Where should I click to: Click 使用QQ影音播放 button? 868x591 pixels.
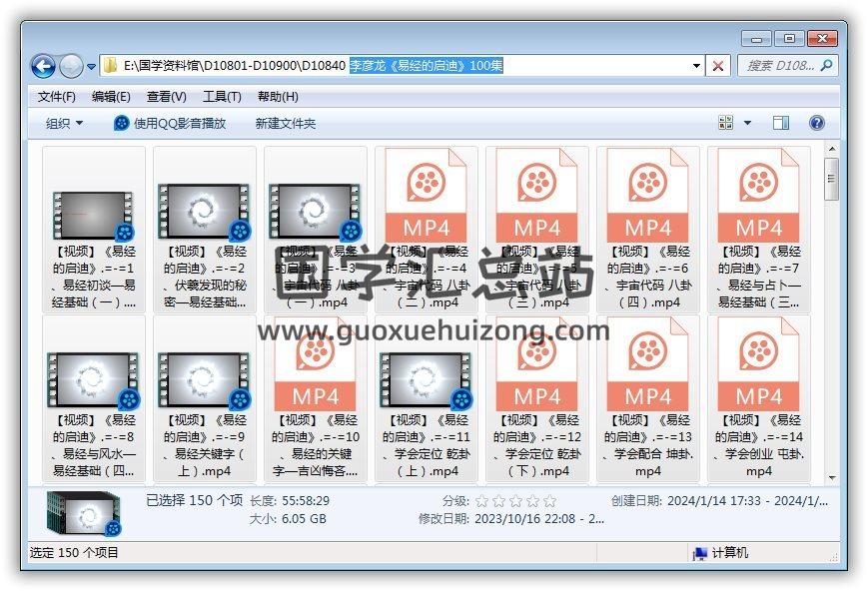(x=170, y=123)
